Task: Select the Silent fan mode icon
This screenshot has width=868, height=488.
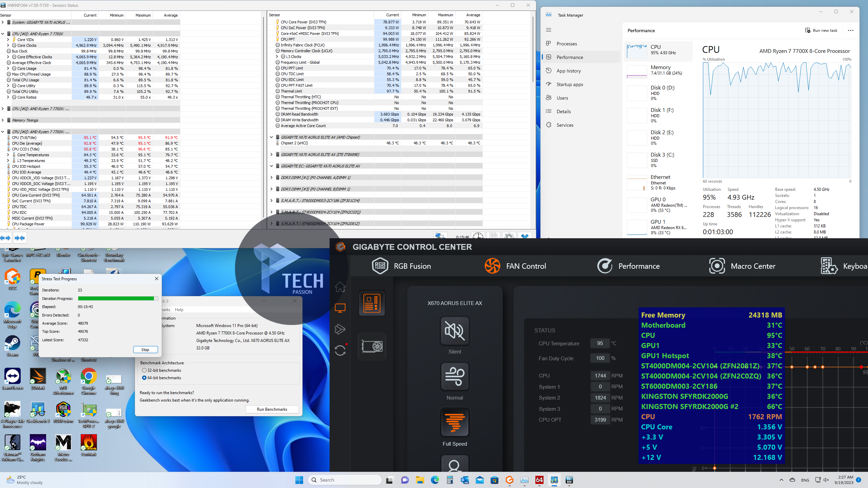Action: (x=455, y=330)
